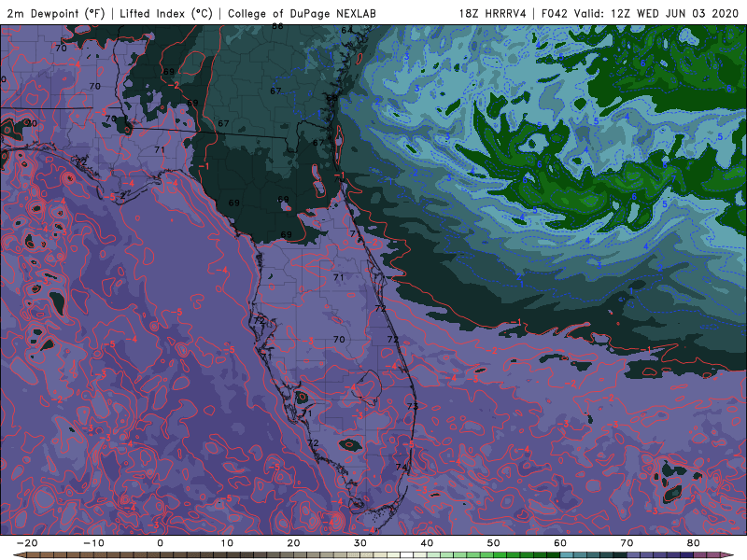Click the "60" color scale tick label
This screenshot has width=747, height=560.
(560, 543)
